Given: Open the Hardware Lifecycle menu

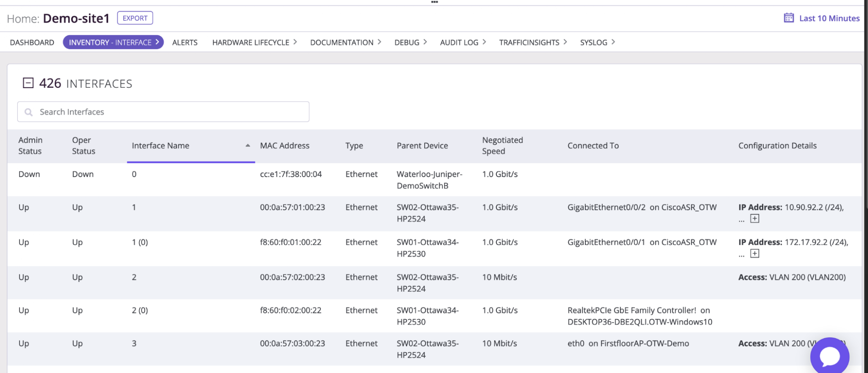Looking at the screenshot, I should [254, 42].
